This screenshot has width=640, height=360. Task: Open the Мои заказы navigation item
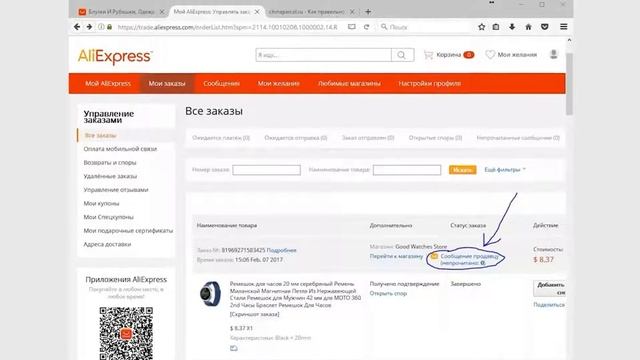click(x=167, y=84)
